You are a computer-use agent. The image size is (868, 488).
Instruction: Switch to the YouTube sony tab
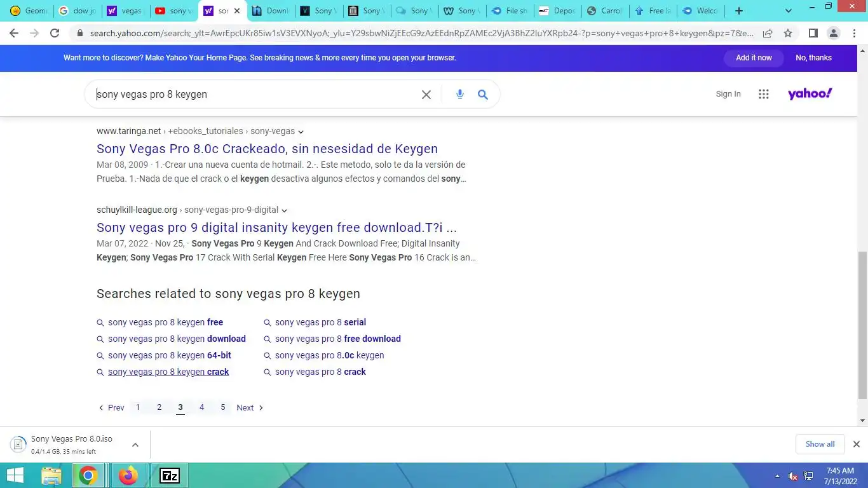[x=173, y=11]
